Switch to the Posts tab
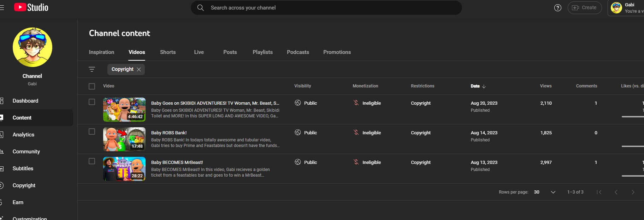This screenshot has width=644, height=220. click(230, 52)
